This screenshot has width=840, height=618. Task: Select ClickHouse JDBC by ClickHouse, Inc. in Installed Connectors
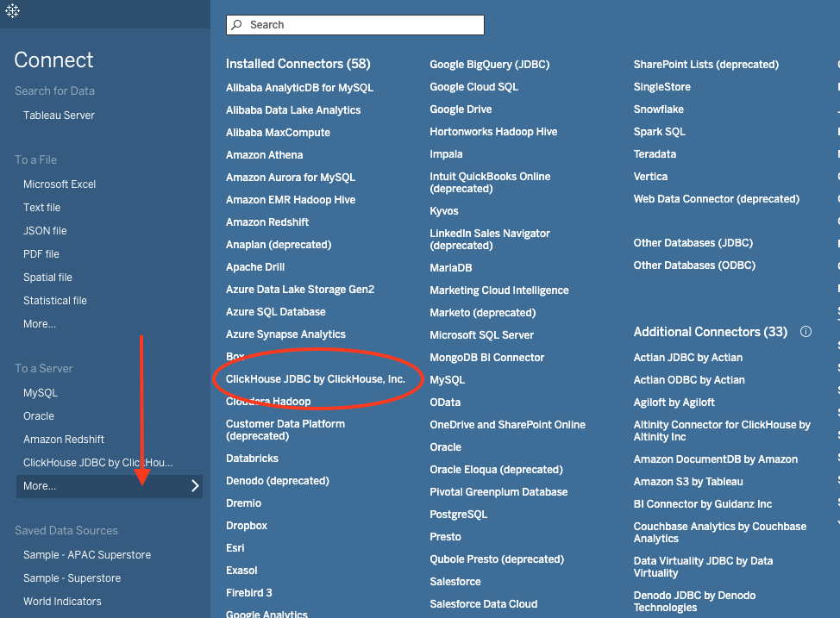[316, 379]
